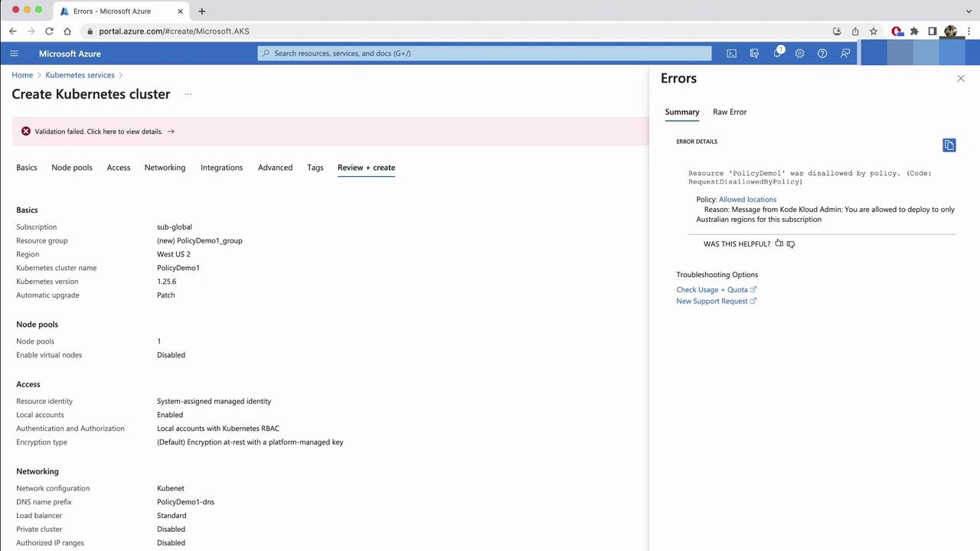
Task: Open a new browser tab
Action: point(201,11)
